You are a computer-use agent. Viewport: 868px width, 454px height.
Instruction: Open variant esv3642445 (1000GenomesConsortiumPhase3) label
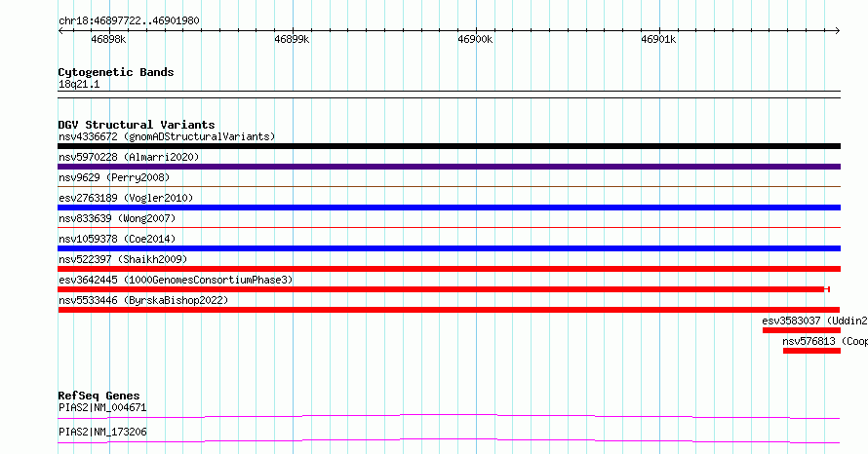click(x=176, y=280)
